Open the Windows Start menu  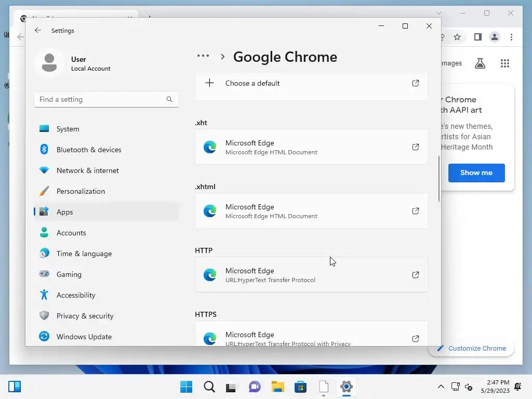186,387
